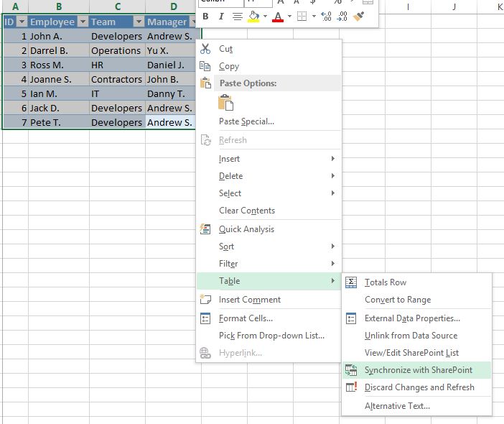Image resolution: width=504 pixels, height=424 pixels.
Task: Choose Copy from the context menu
Action: pyautogui.click(x=229, y=66)
